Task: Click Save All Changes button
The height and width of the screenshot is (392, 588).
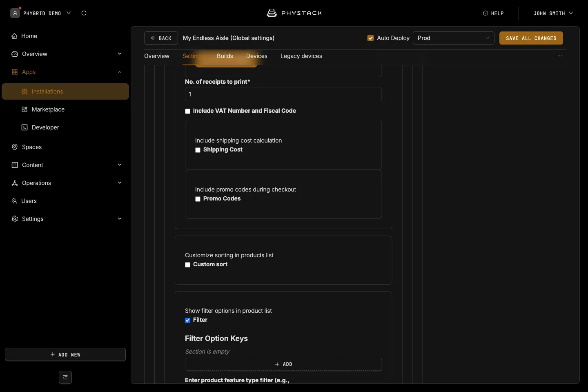Action: click(x=531, y=38)
